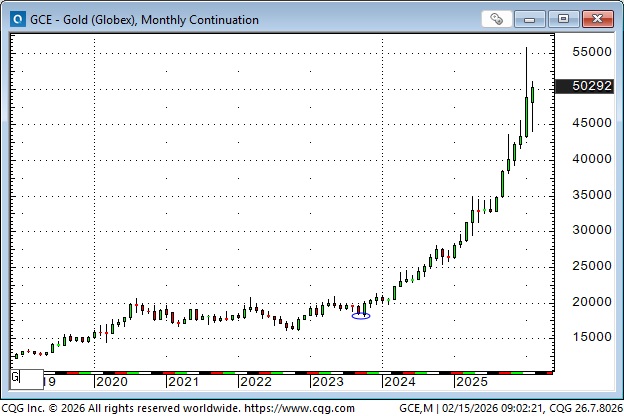Screen dimensions: 624x416
Task: Click the 2021 label on time axis
Action: coord(182,381)
